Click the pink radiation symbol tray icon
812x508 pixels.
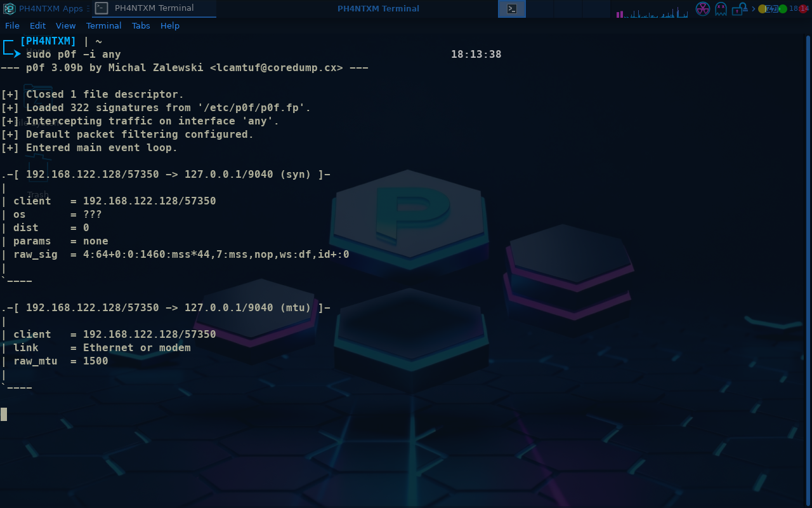click(x=702, y=9)
